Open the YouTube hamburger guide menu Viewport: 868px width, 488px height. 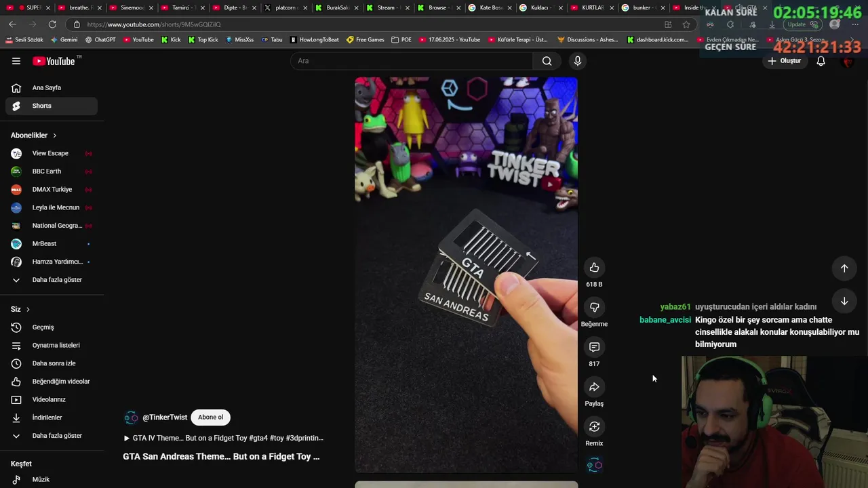[x=16, y=61]
